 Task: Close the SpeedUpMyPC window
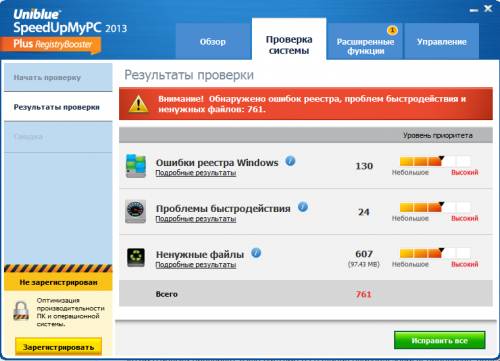coord(488,9)
